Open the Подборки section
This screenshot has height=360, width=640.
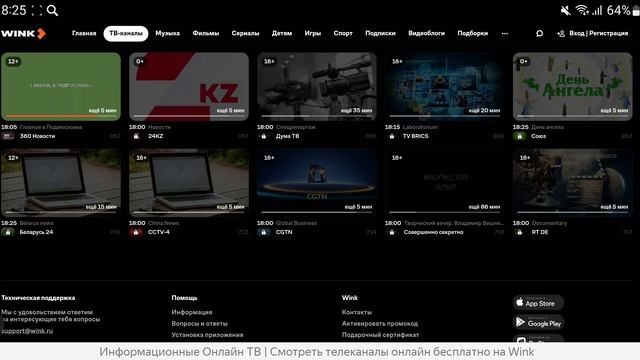pyautogui.click(x=473, y=33)
